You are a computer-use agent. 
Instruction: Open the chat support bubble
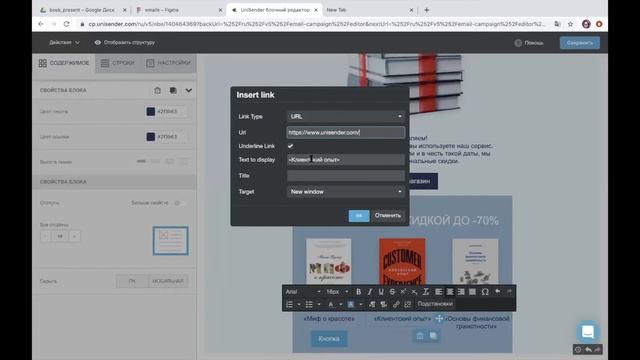(x=588, y=331)
